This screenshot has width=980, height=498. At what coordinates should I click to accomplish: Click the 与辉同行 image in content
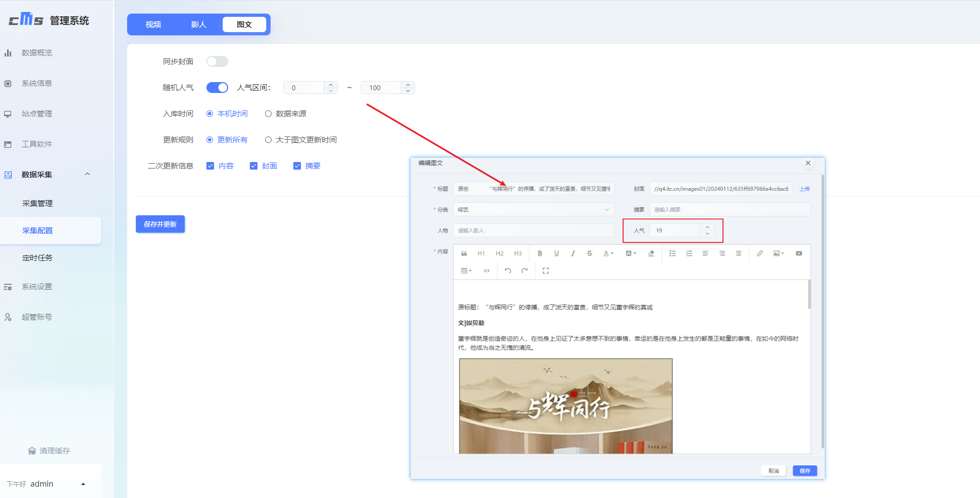[566, 406]
